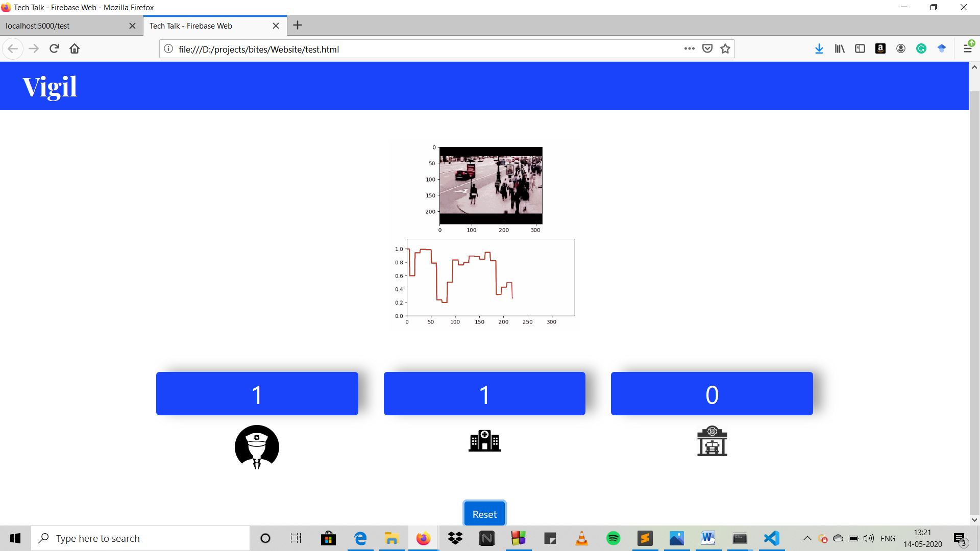
Task: Open Firefox hamburger menu
Action: click(x=968, y=49)
